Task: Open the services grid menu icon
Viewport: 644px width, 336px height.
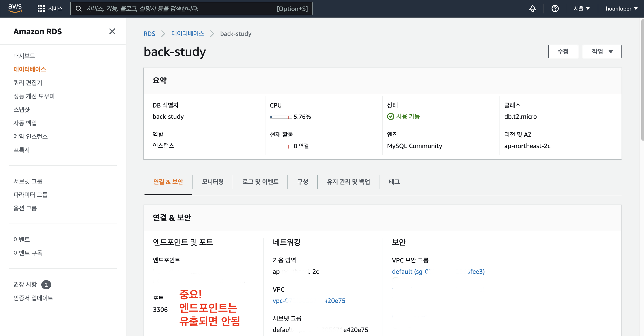Action: [x=41, y=9]
